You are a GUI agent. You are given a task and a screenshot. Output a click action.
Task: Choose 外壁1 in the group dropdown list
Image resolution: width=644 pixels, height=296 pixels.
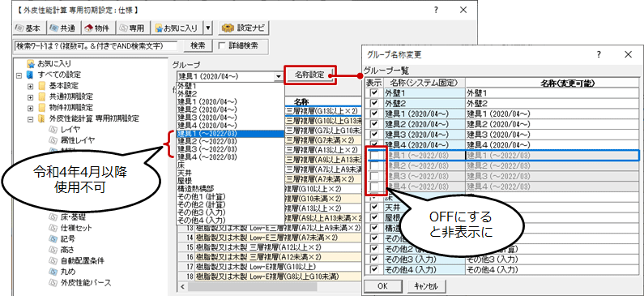point(230,86)
